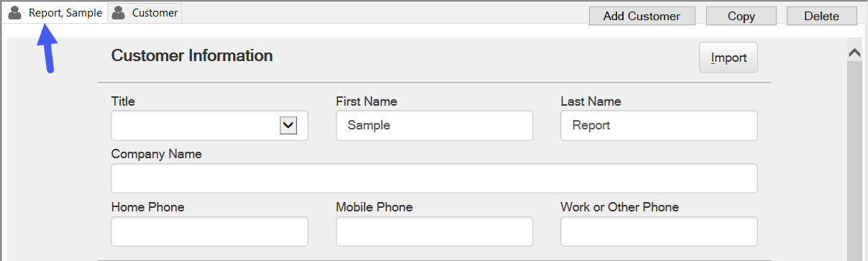Select the Mobile Phone field
Viewport: 868px width, 261px height.
click(x=434, y=232)
